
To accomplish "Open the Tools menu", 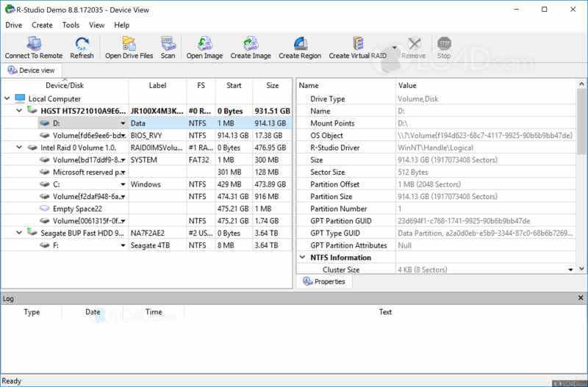I will click(x=71, y=25).
